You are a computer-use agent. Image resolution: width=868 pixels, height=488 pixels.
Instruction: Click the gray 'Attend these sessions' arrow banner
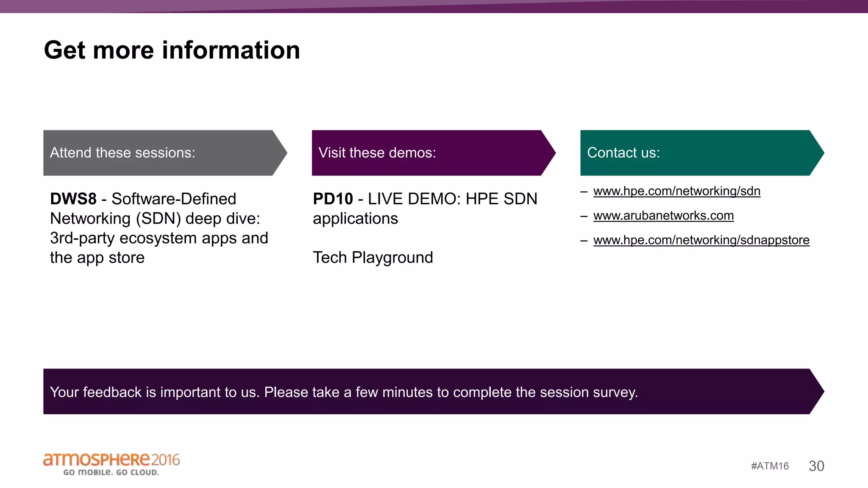161,153
